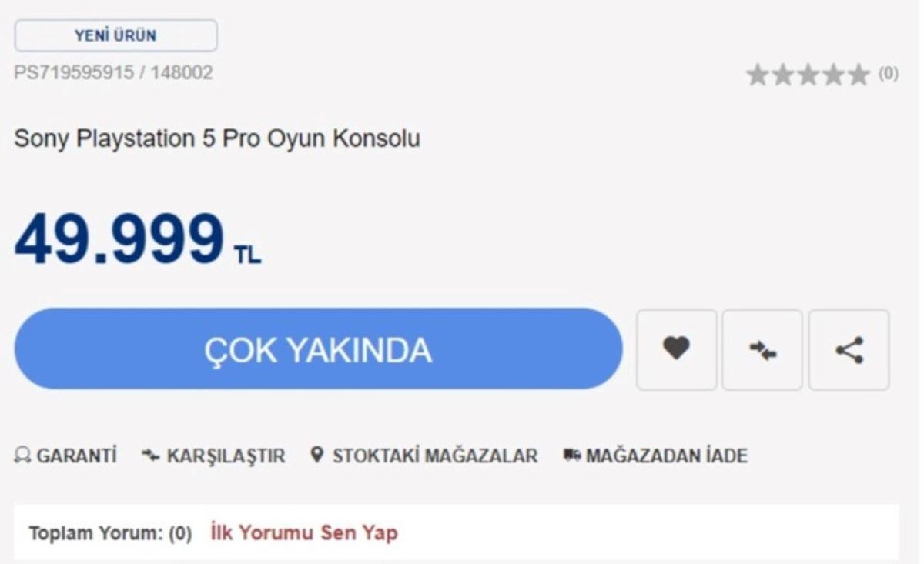The height and width of the screenshot is (564, 924).
Task: Add product to favorites with heart icon
Action: 676,350
